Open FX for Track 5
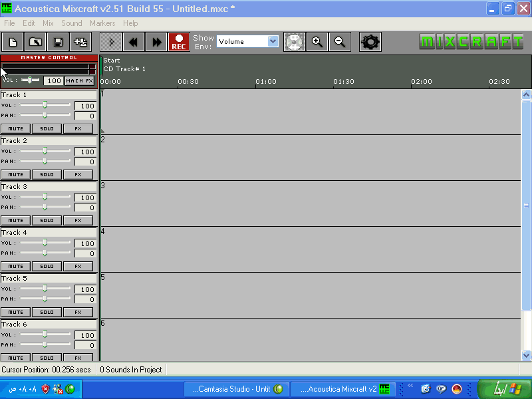Screen dimensions: 532x399 point(78,312)
